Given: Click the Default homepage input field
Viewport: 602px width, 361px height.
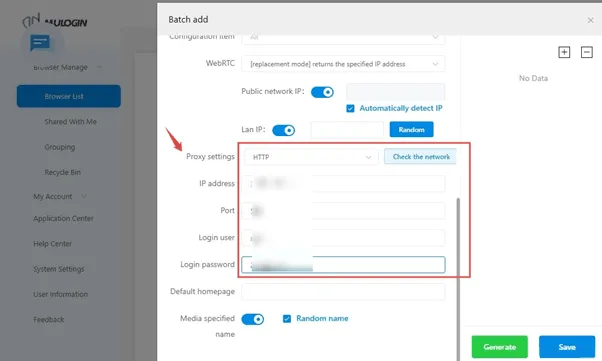Looking at the screenshot, I should 343,292.
